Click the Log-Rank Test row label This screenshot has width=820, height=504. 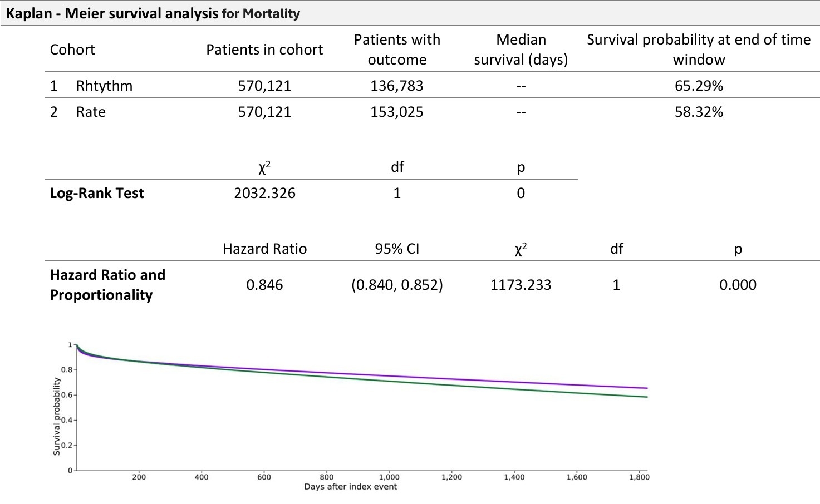coord(97,193)
